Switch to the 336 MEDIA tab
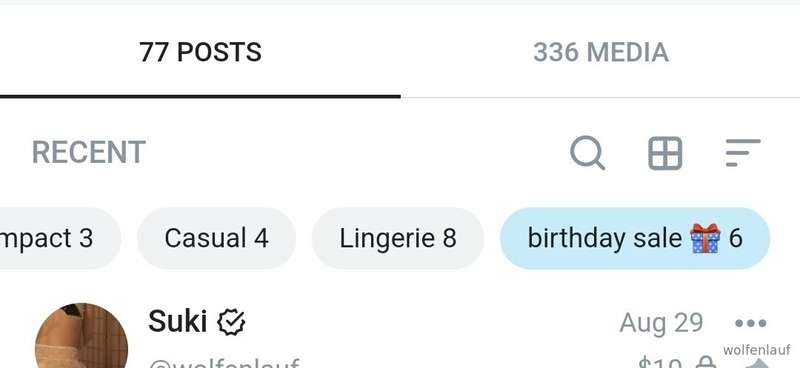 pyautogui.click(x=601, y=52)
